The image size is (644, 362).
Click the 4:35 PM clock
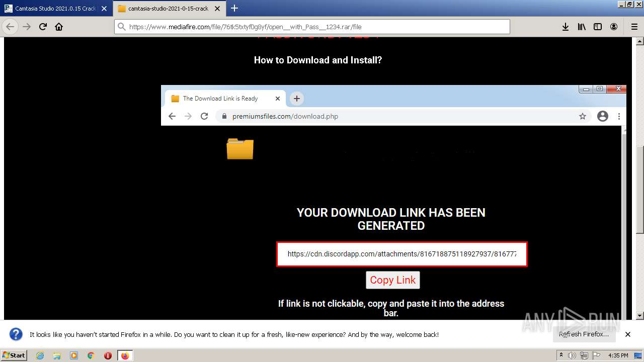tap(618, 355)
